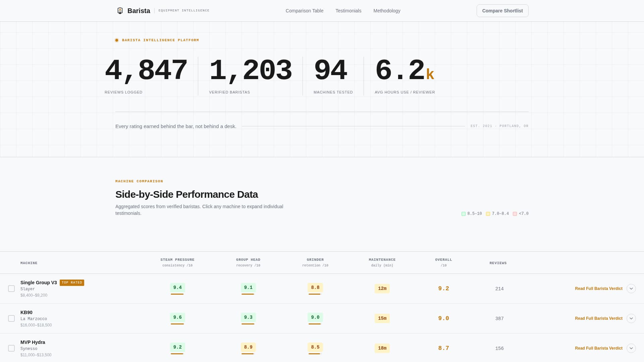Click the 214 reviews count
The width and height of the screenshot is (644, 362).
coord(499,289)
